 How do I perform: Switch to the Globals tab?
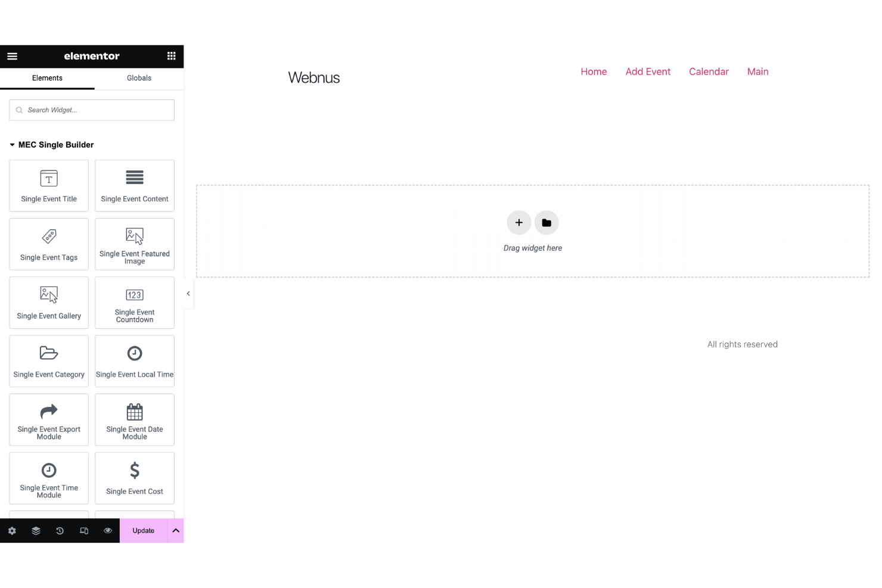coord(139,77)
